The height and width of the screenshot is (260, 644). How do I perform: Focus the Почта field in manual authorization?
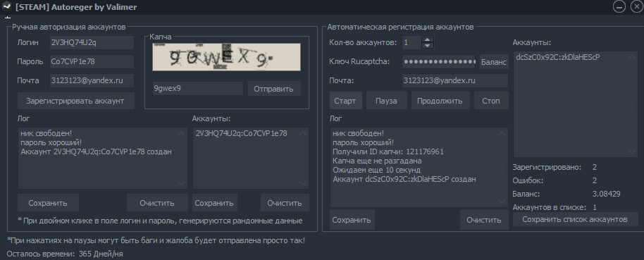(92, 80)
